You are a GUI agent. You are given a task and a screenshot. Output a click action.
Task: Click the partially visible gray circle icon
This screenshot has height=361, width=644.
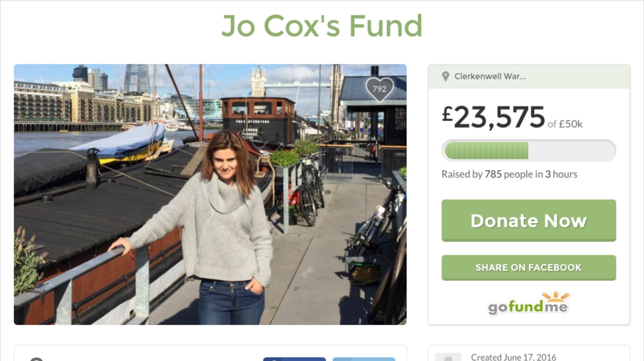[36, 359]
